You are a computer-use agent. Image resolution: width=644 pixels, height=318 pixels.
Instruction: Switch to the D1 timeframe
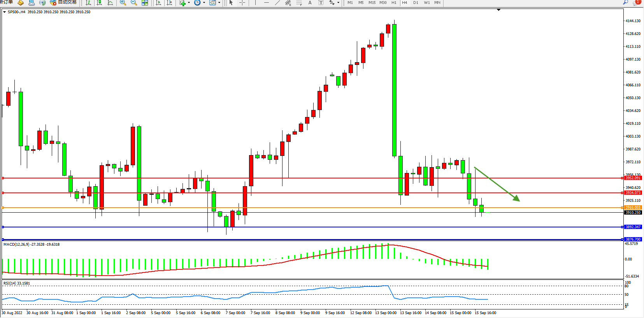(x=416, y=3)
